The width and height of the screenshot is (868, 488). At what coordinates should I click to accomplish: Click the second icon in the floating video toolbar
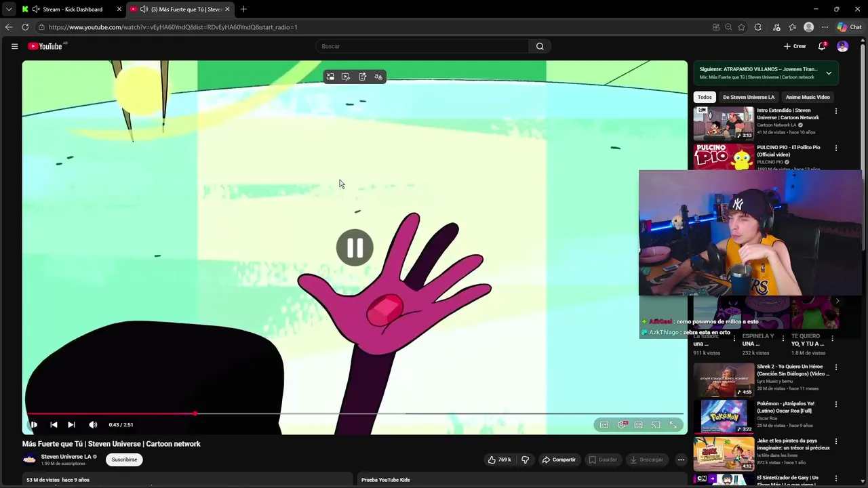click(x=346, y=77)
